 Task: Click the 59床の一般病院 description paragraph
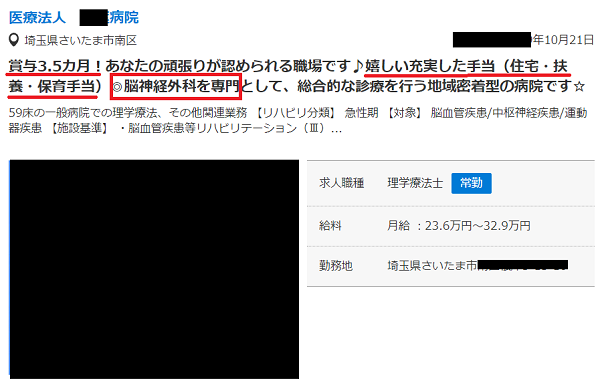click(298, 120)
